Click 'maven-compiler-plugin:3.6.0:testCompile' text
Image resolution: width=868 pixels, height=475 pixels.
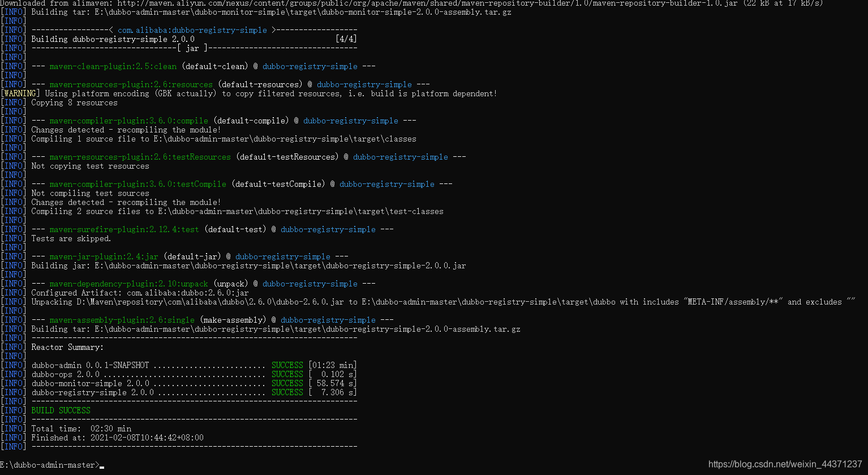tap(137, 184)
